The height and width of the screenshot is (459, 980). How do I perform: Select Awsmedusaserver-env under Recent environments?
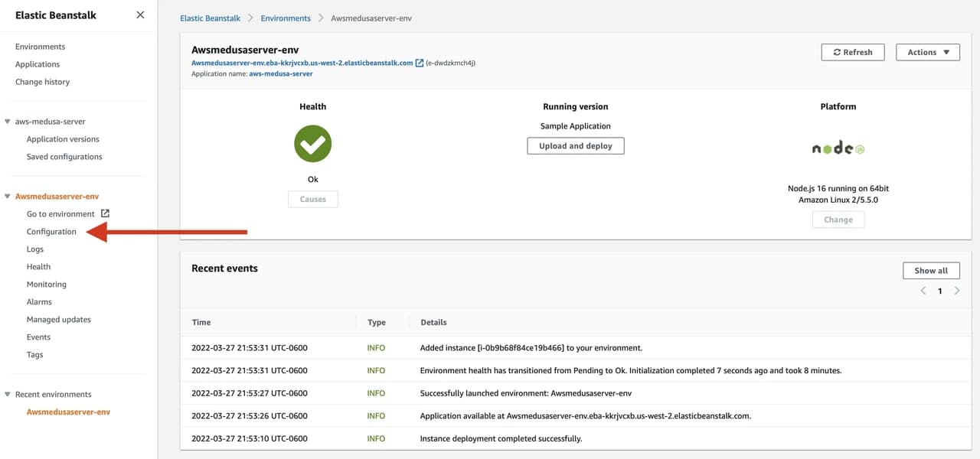coord(68,412)
